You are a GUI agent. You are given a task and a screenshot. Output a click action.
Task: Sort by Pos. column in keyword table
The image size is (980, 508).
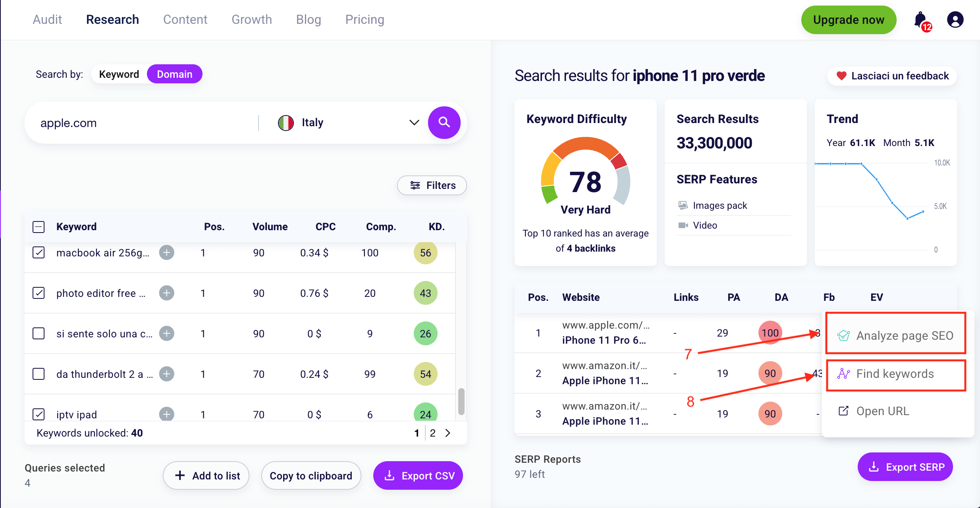pyautogui.click(x=214, y=227)
